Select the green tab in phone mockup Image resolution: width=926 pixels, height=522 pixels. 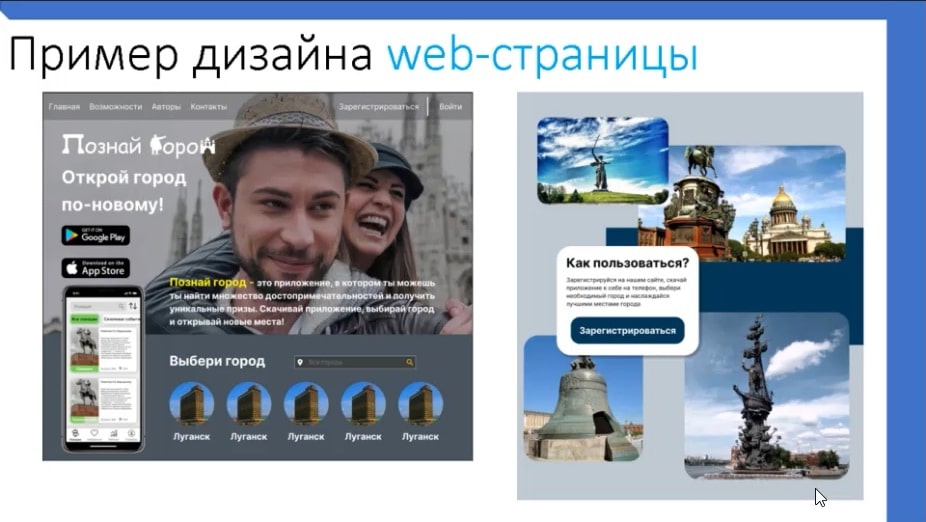point(84,319)
